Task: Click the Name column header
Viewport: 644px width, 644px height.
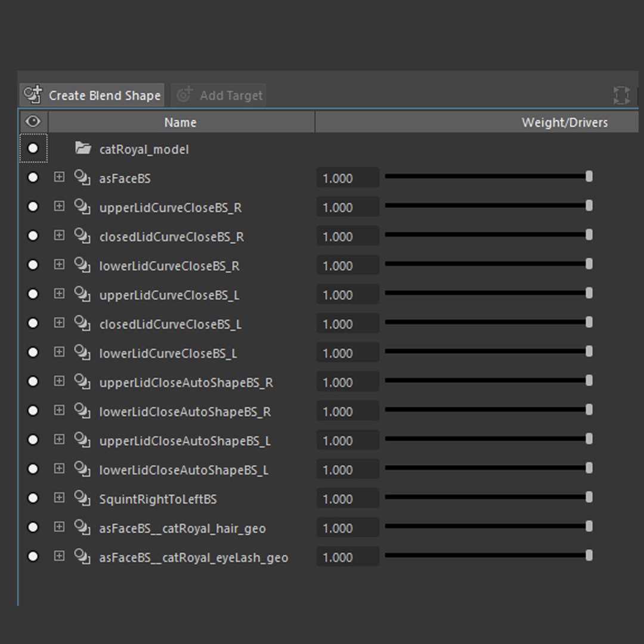Action: (181, 122)
